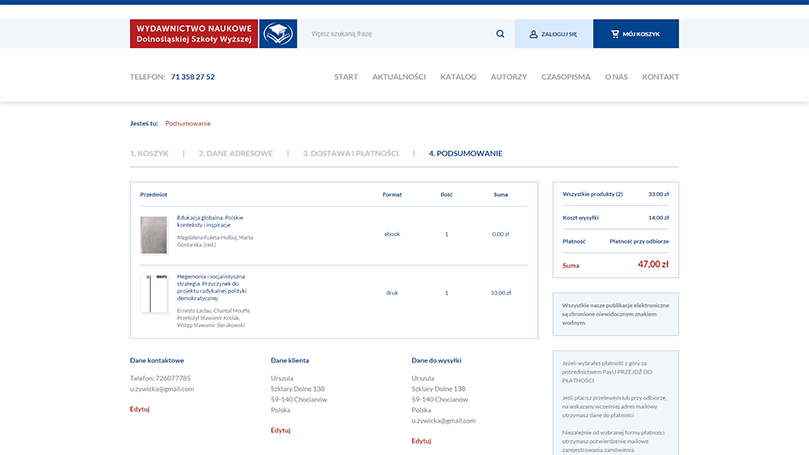This screenshot has height=455, width=809.
Task: Open the Hegemonia i socjalistyczna strategia title
Action: pyautogui.click(x=212, y=287)
